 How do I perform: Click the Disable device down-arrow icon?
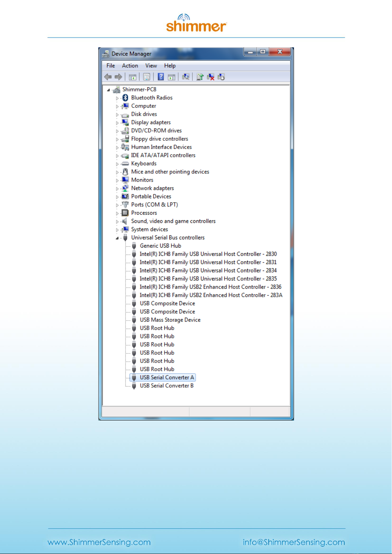click(221, 77)
